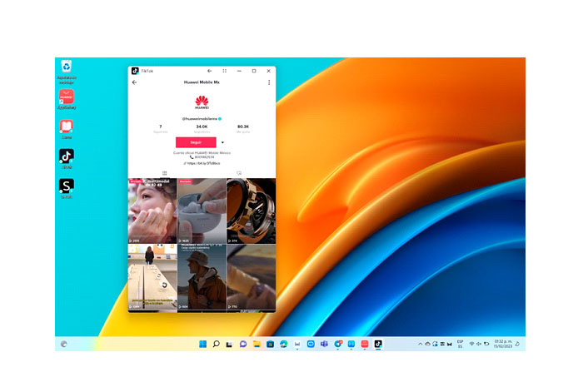Open the Huawei AppGallery desktop icon
583x392 pixels.
tap(67, 99)
